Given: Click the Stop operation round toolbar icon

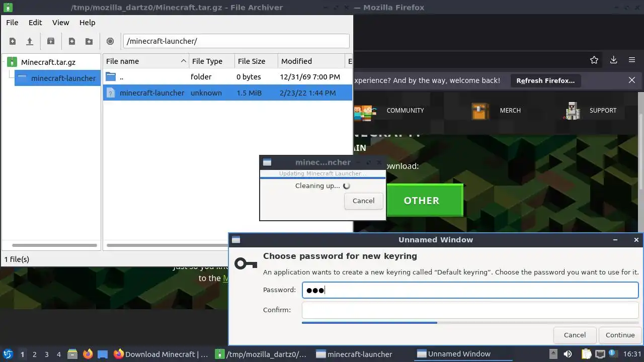Looking at the screenshot, I should coord(110,41).
